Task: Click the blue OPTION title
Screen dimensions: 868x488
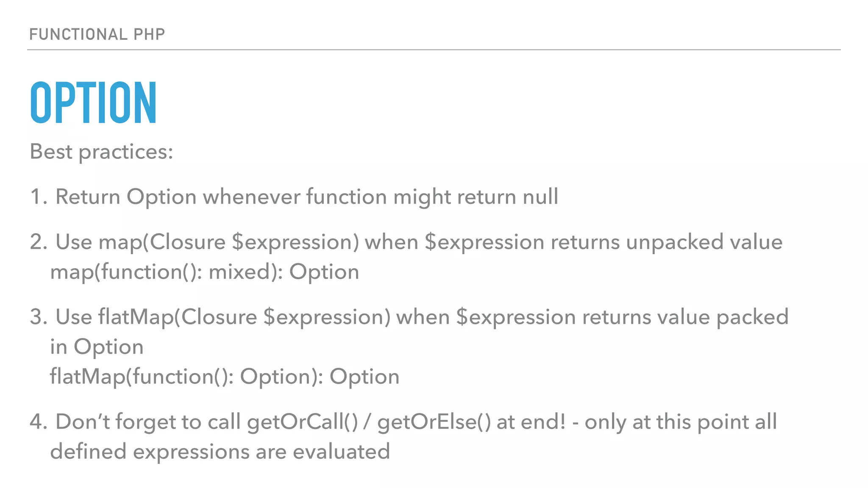Action: tap(94, 103)
